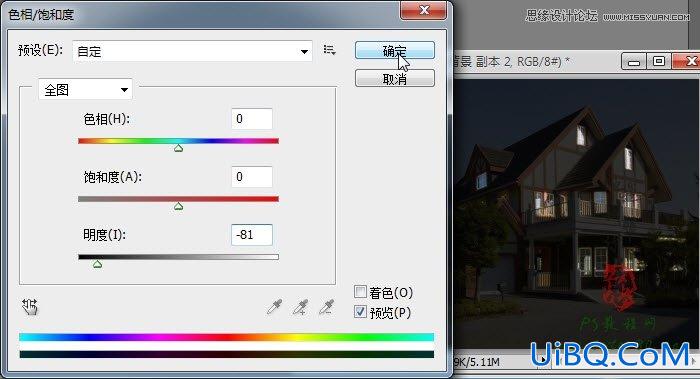Uncheck the 预览(P) preview checkbox

360,312
